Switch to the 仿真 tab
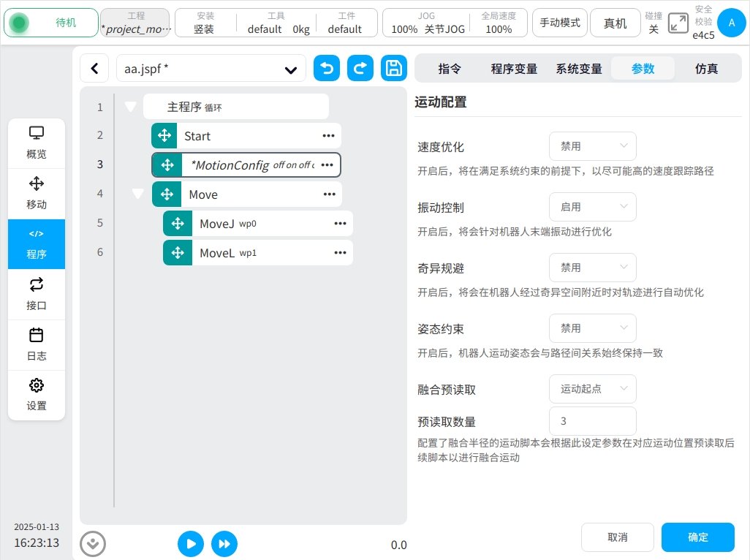Image resolution: width=750 pixels, height=560 pixels. 706,69
